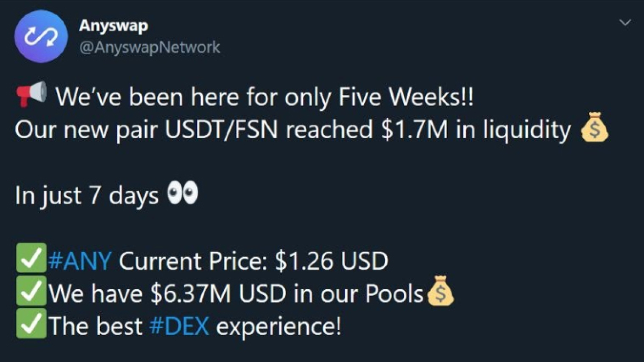The width and height of the screenshot is (644, 362).
Task: Click the Anyswap display name
Action: tap(114, 26)
